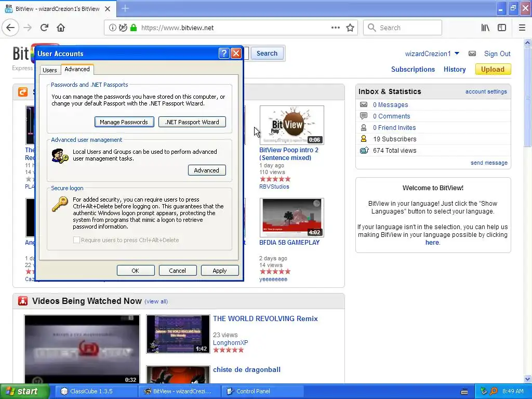The image size is (532, 399).
Task: Click the Total views icon
Action: (x=364, y=150)
